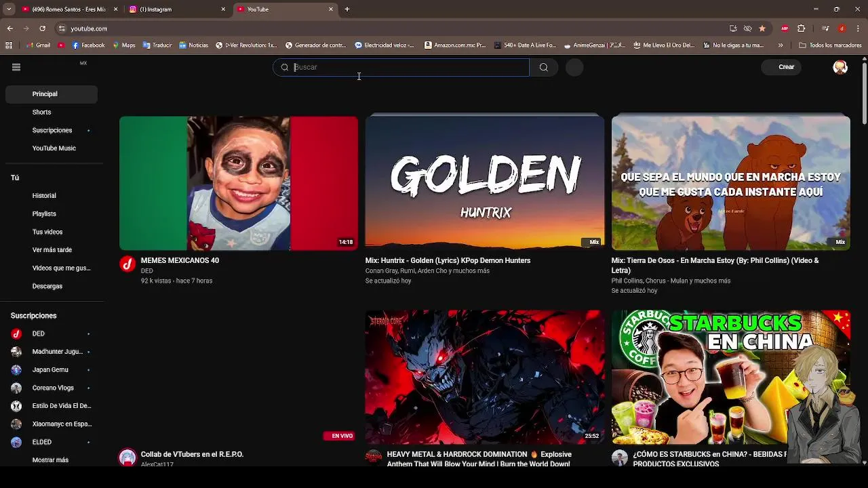The image size is (868, 488).
Task: Click the page vertical scrollbar thumb
Action: 864,94
